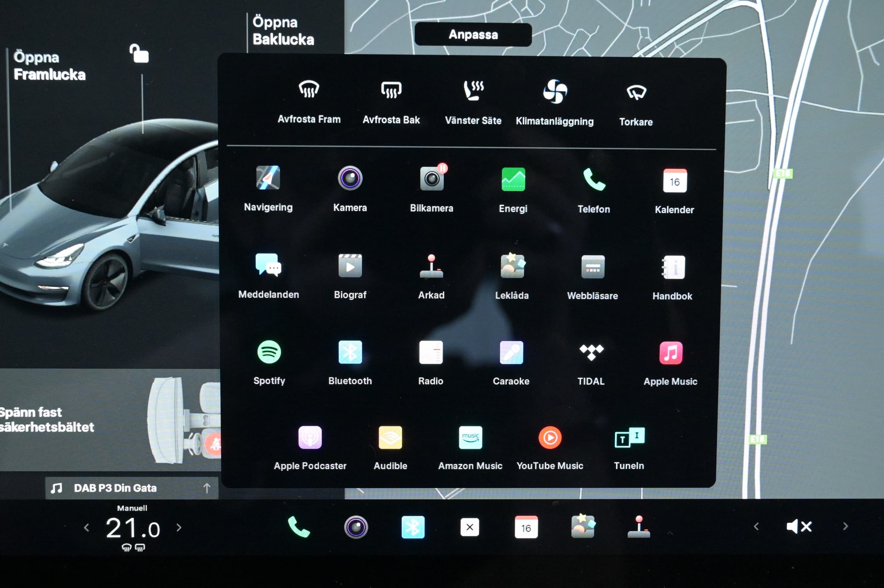The height and width of the screenshot is (588, 884).
Task: Open arcade joystick in bottom dock
Action: tap(639, 526)
